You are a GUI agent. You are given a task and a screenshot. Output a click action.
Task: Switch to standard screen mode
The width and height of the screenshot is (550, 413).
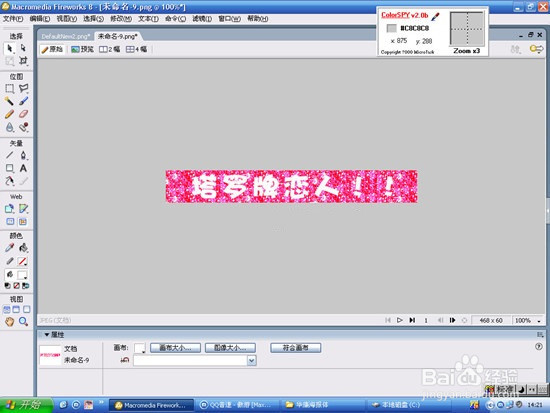click(x=7, y=309)
